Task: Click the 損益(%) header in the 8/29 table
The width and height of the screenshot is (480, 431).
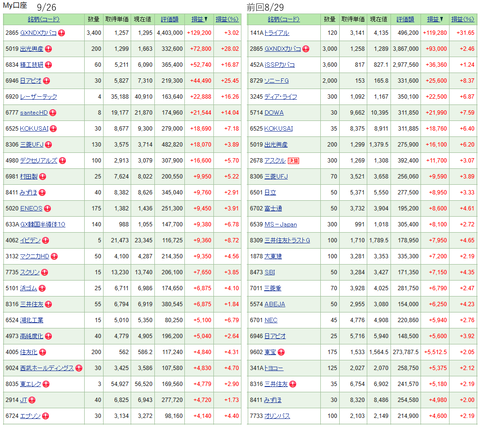Action: 463,19
